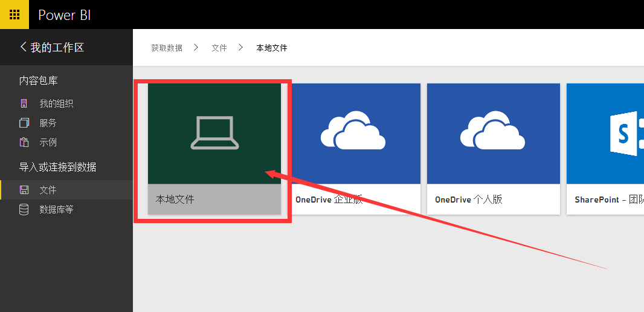Click the 服务 icon in the sidebar

(24, 123)
